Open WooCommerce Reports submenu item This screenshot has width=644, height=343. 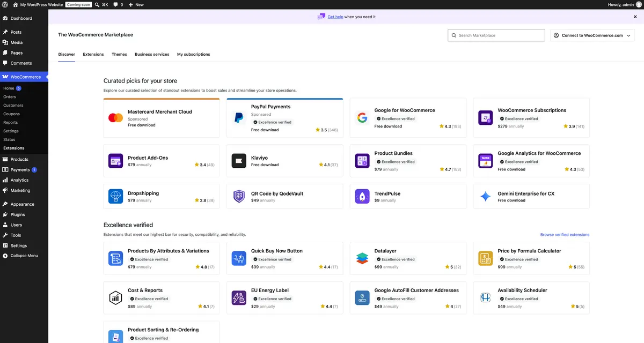[x=11, y=122]
